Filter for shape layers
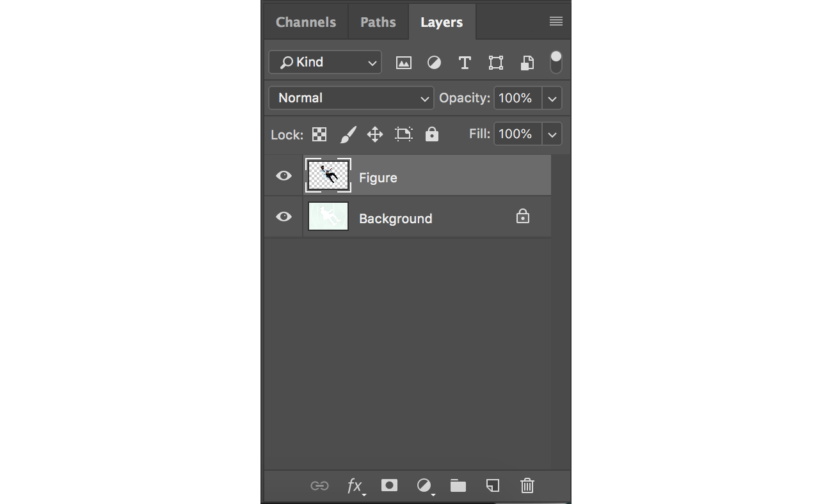Image resolution: width=832 pixels, height=504 pixels. (496, 63)
